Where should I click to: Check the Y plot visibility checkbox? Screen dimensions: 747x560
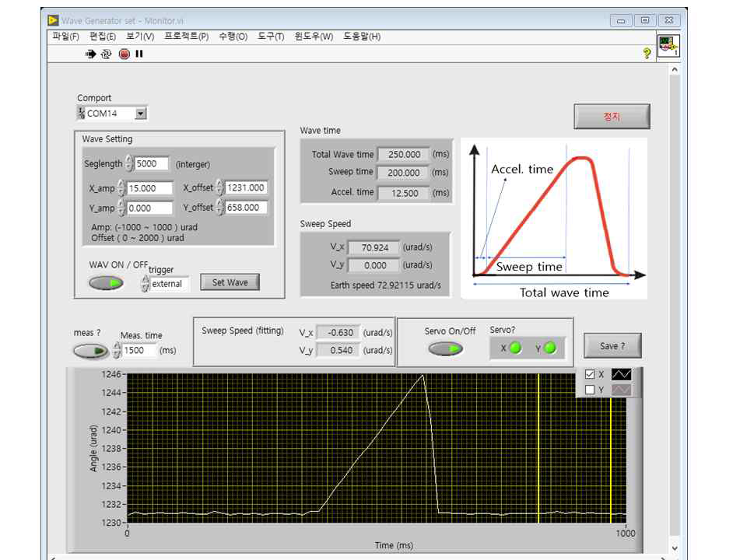590,390
